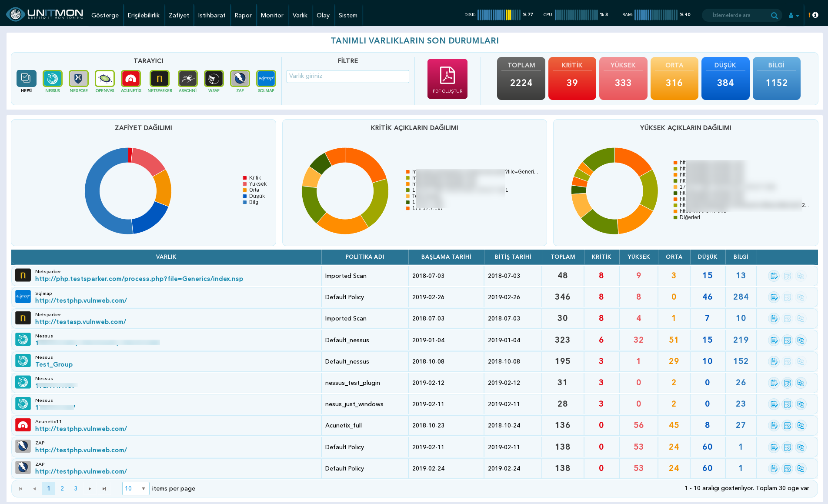
Task: Open Acunetix11 testphp.vulnweb.com link
Action: click(81, 429)
